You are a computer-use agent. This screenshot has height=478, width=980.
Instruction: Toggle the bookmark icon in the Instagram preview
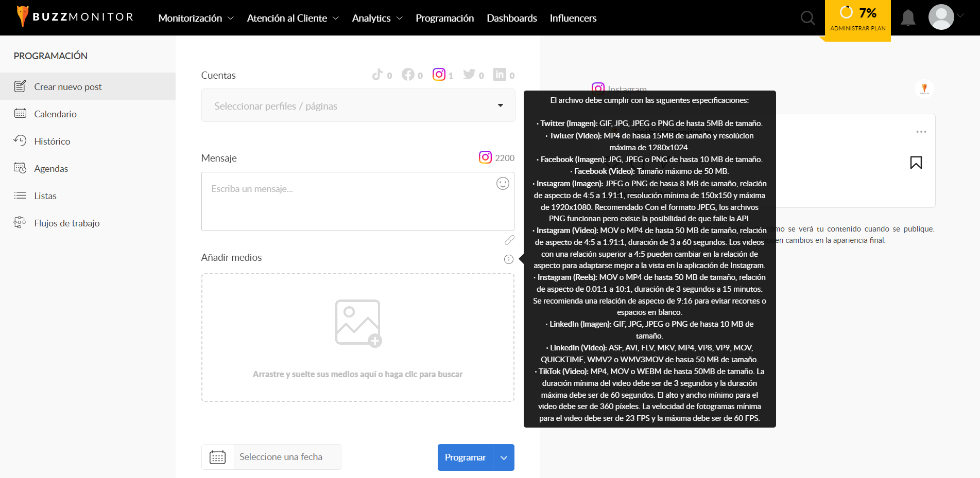tap(916, 162)
